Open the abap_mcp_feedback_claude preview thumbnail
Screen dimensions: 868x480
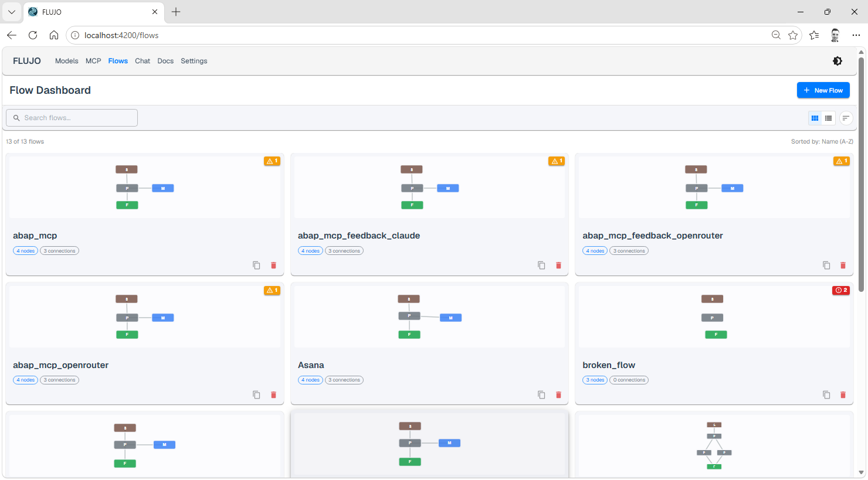[x=429, y=188]
